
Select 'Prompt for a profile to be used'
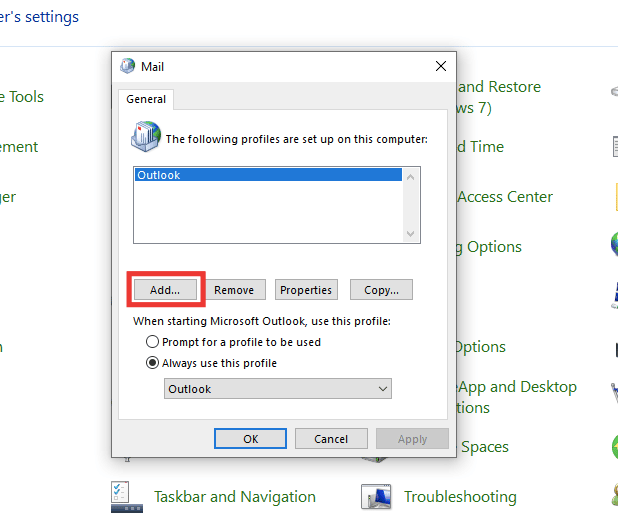click(233, 342)
